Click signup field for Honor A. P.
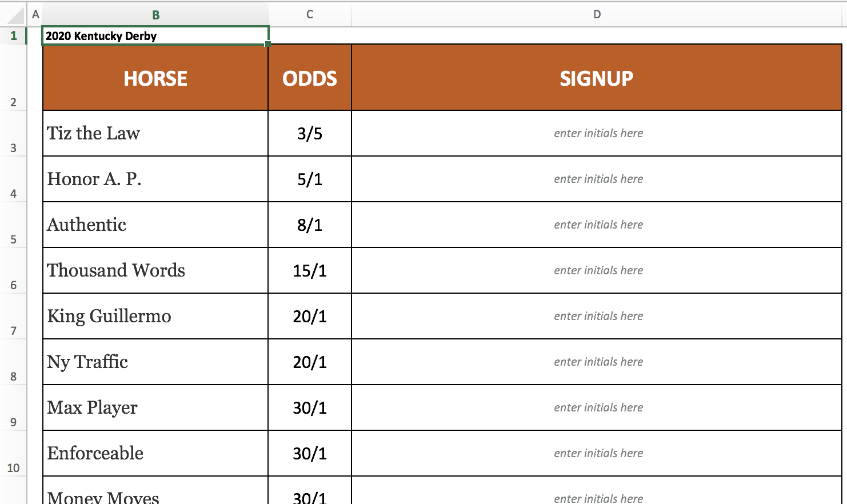This screenshot has width=847, height=504. tap(598, 179)
